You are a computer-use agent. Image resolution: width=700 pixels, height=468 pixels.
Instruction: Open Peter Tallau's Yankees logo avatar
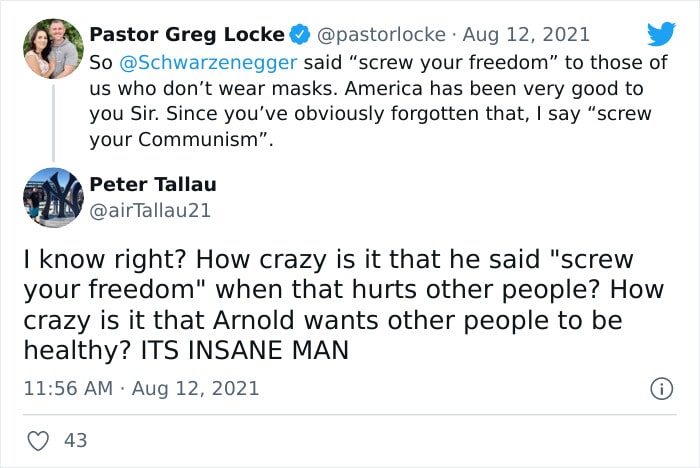tap(53, 197)
